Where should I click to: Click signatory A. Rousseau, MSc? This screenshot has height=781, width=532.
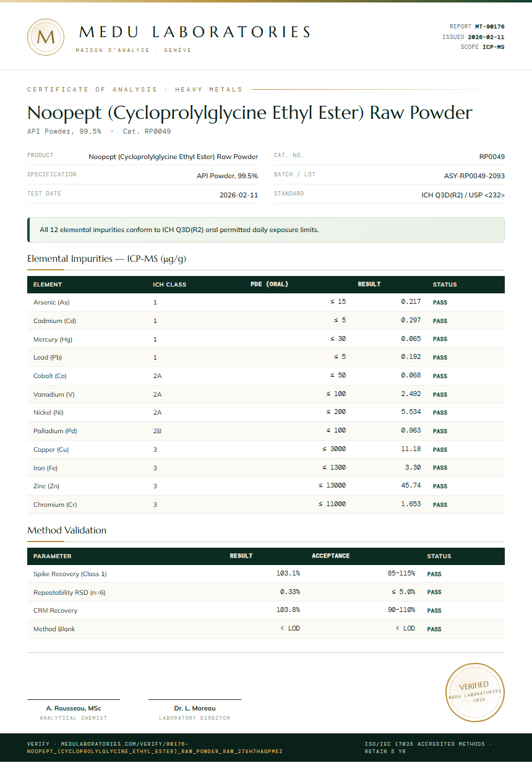74,708
